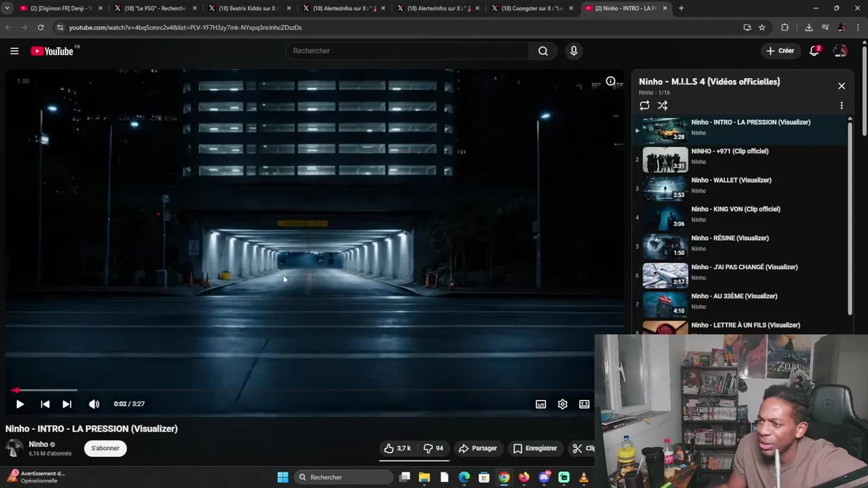Switch to the Cuongster sur X tab
The width and height of the screenshot is (868, 488).
532,8
